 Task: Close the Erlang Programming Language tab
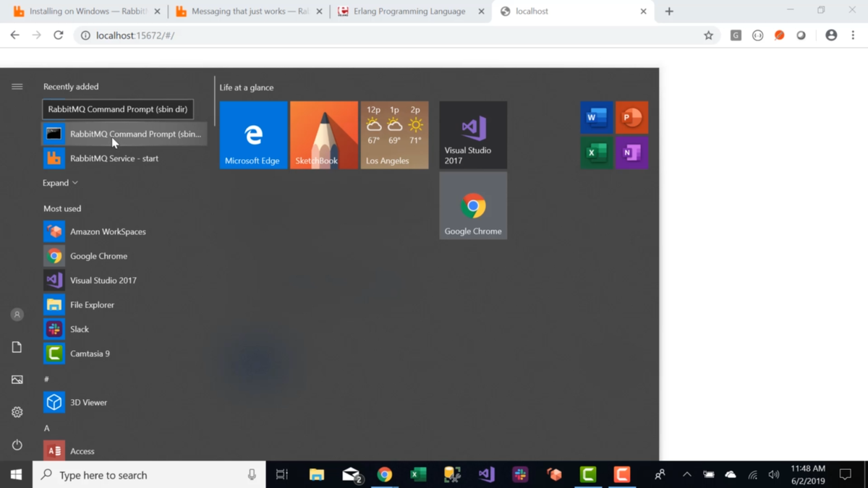click(481, 12)
